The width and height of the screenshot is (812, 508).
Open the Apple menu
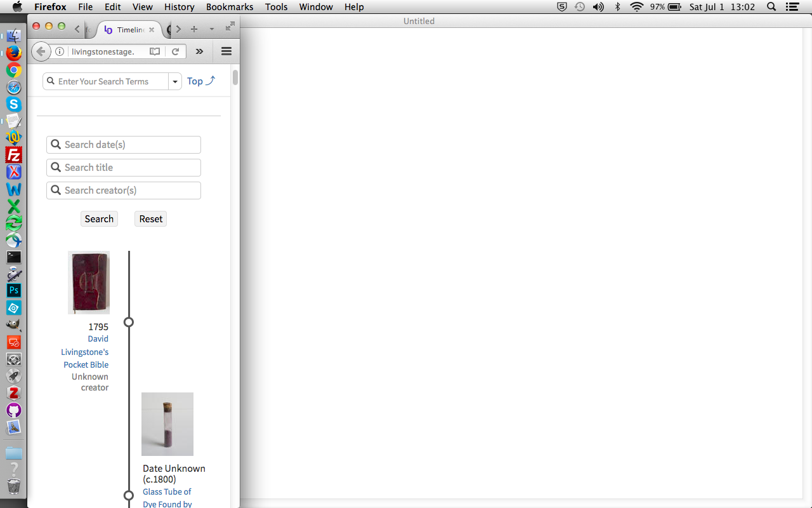(17, 7)
